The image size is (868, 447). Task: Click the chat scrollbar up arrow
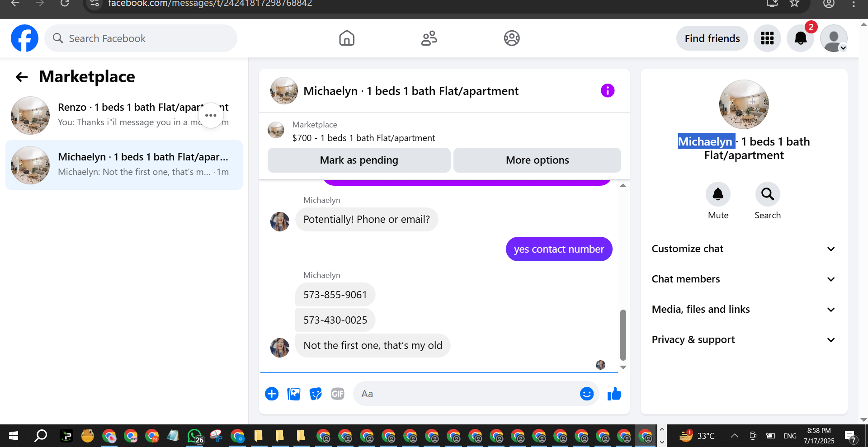pos(623,186)
